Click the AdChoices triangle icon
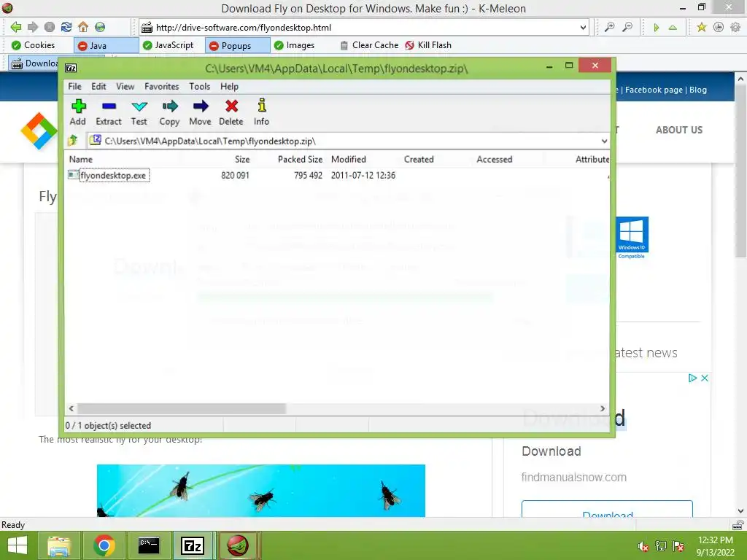 [693, 378]
